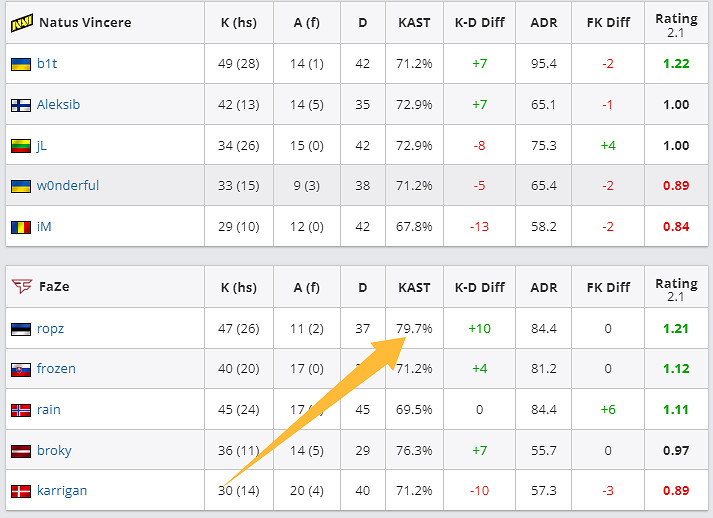Image resolution: width=713 pixels, height=518 pixels.
Task: Click FaZe's KAST column header
Action: tap(414, 287)
